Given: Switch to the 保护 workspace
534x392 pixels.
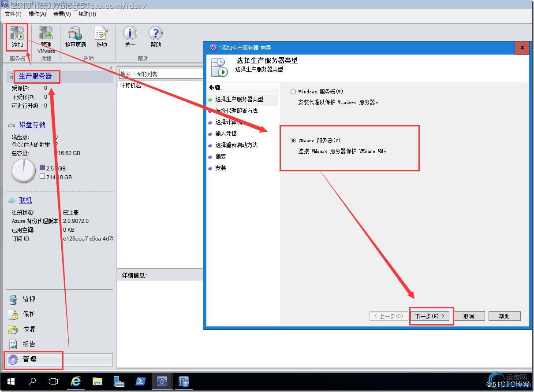Looking at the screenshot, I should pos(29,314).
